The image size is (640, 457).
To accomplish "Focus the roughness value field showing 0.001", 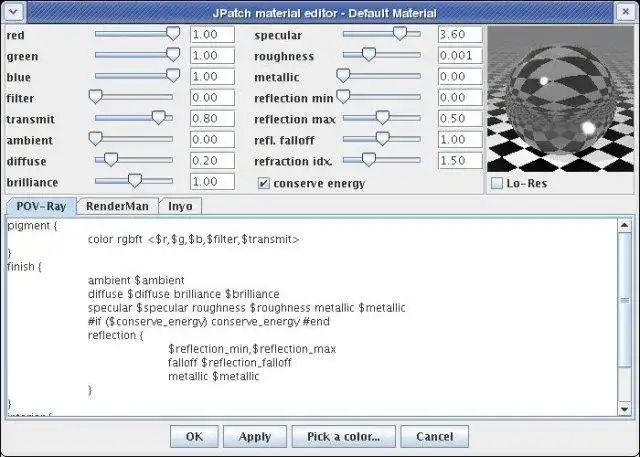I will 460,55.
